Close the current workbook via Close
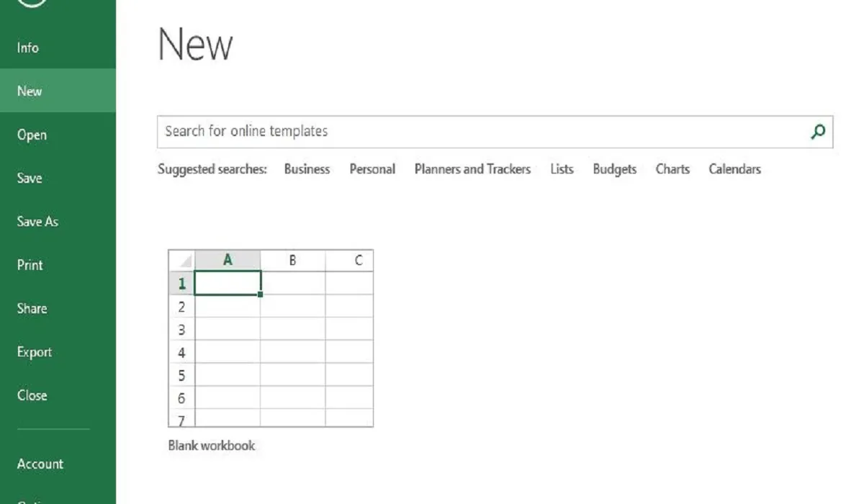The image size is (864, 504). point(32,395)
